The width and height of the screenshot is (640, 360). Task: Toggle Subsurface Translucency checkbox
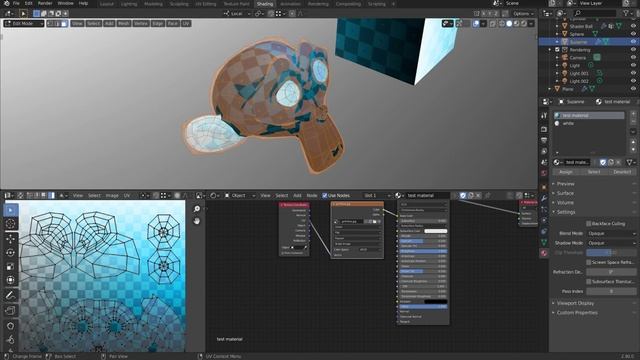click(x=589, y=282)
